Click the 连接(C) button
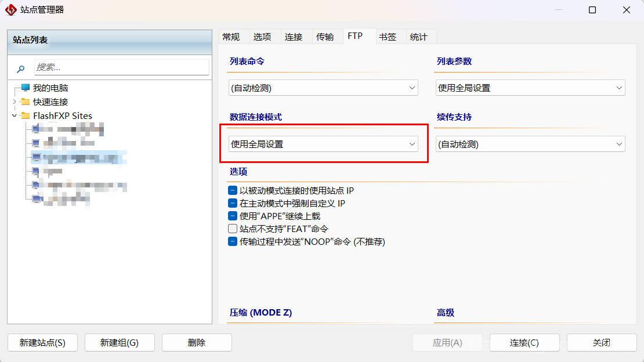644x362 pixels. tap(524, 342)
